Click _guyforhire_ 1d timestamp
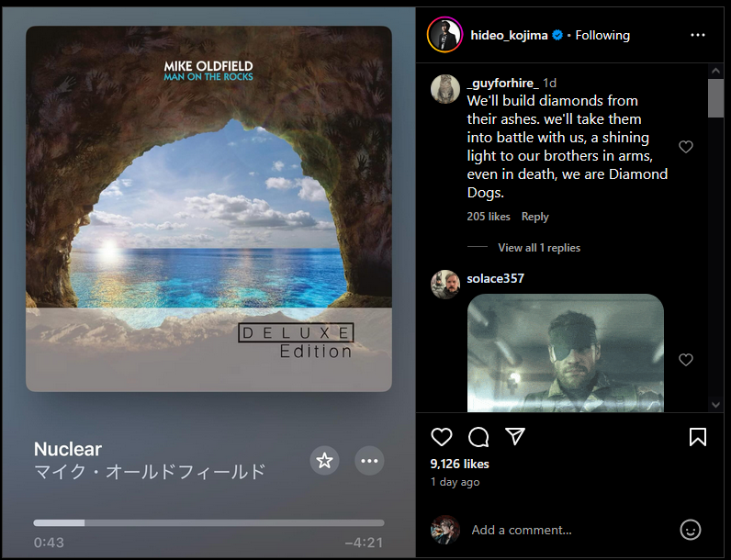 coord(550,83)
